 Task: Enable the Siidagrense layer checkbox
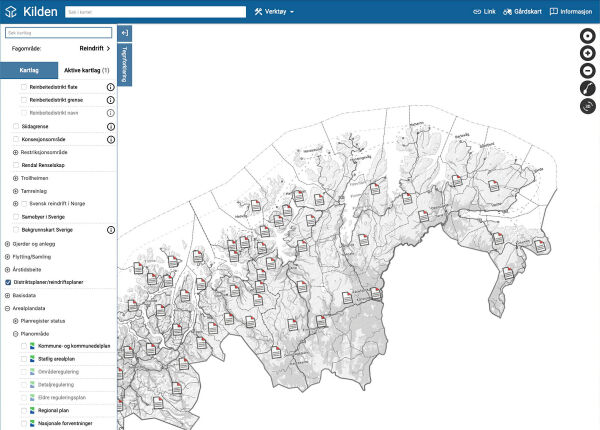click(x=16, y=126)
